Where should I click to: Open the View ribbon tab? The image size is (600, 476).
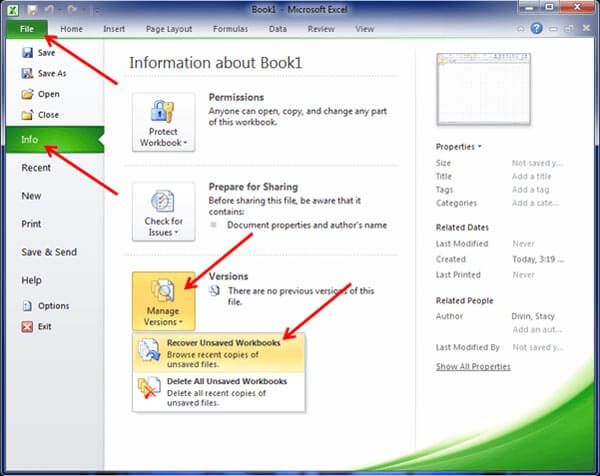(364, 29)
